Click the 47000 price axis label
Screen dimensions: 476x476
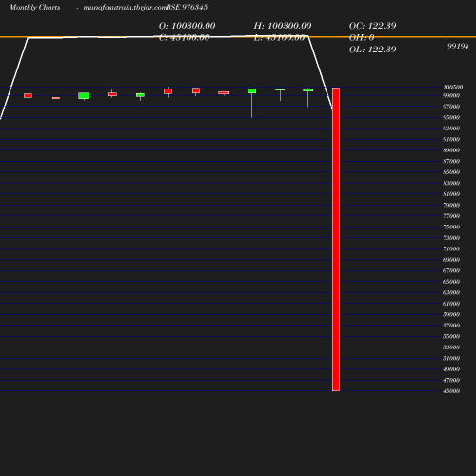tap(451, 380)
